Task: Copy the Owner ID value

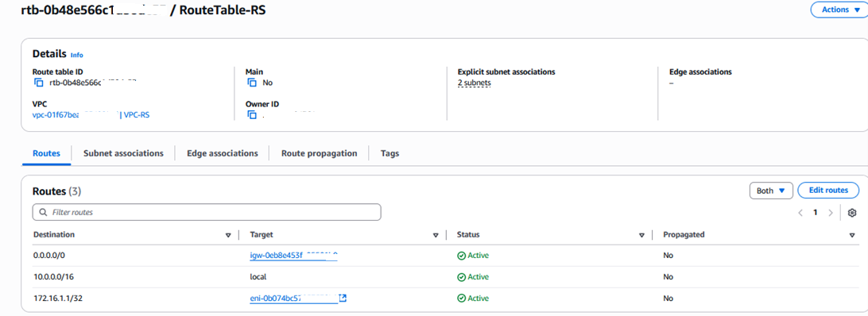Action: click(252, 115)
